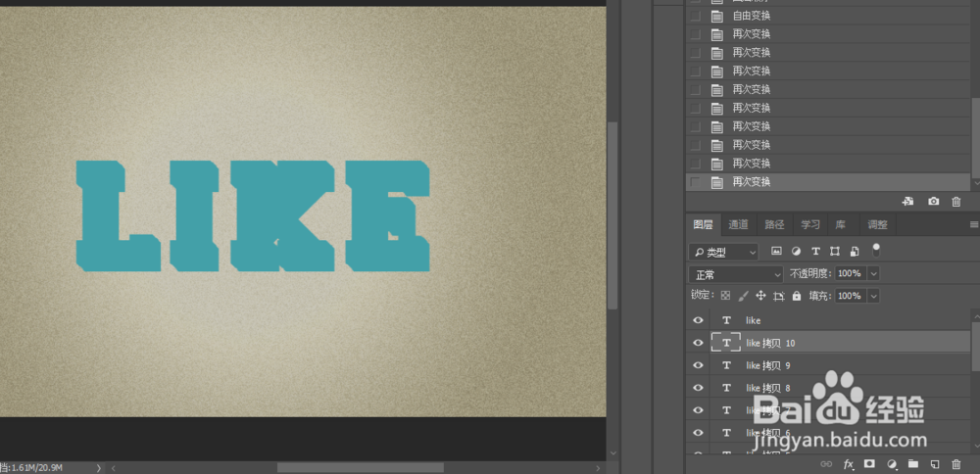Hide the like 拷贝 7 layer
The height and width of the screenshot is (474, 980).
698,410
